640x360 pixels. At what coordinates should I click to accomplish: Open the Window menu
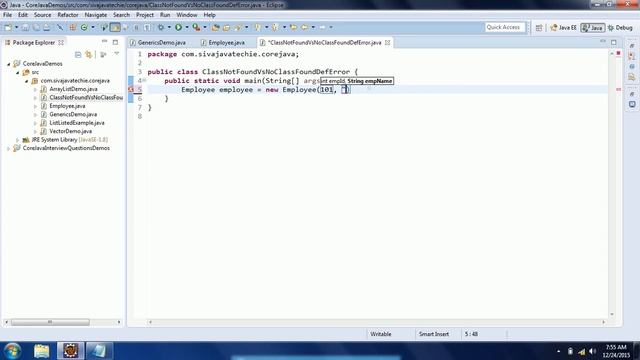(x=187, y=15)
